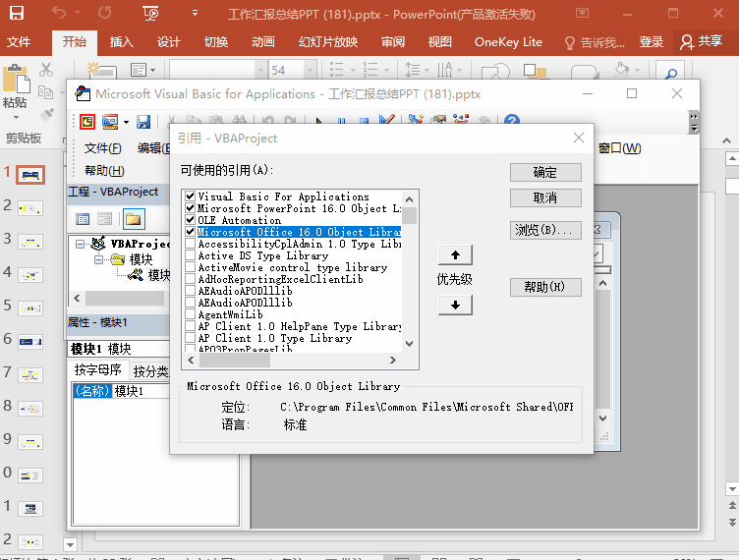
Task: Open the Insert object dropdown arrow in VBA toolbar
Action: tap(127, 123)
